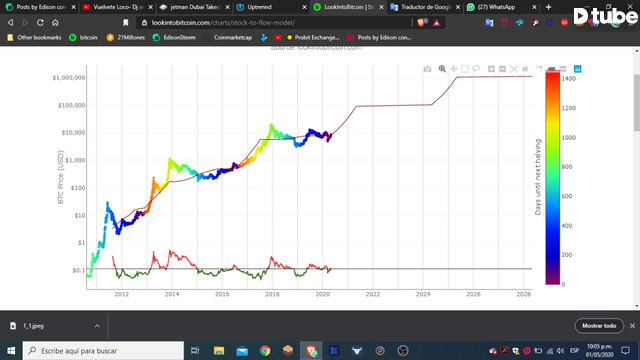Compare data on hover mode

pyautogui.click(x=563, y=69)
